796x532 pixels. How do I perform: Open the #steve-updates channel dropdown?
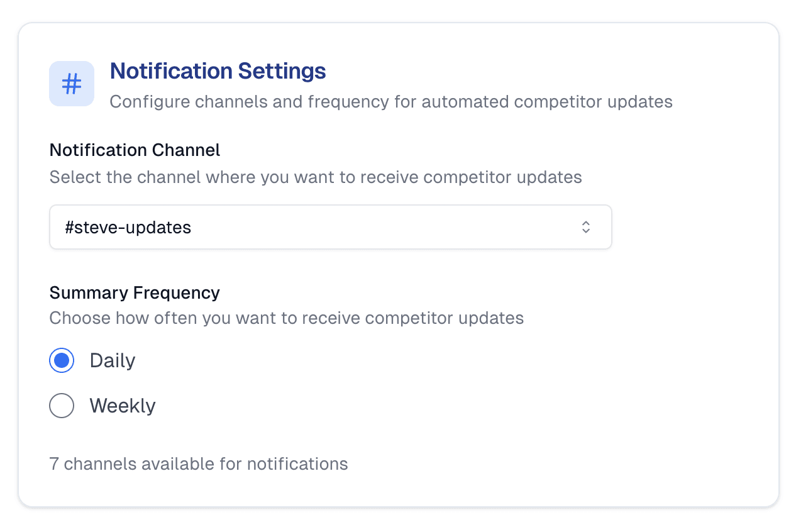coord(330,227)
